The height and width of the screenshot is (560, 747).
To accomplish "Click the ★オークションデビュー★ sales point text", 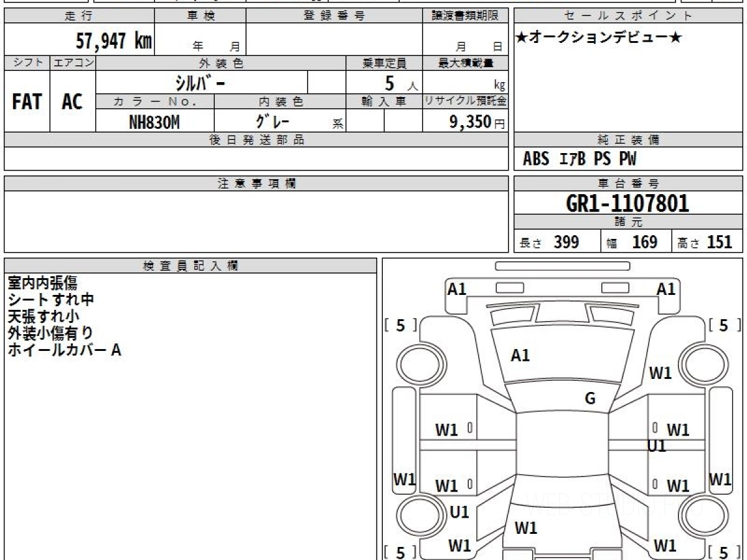I will [599, 38].
